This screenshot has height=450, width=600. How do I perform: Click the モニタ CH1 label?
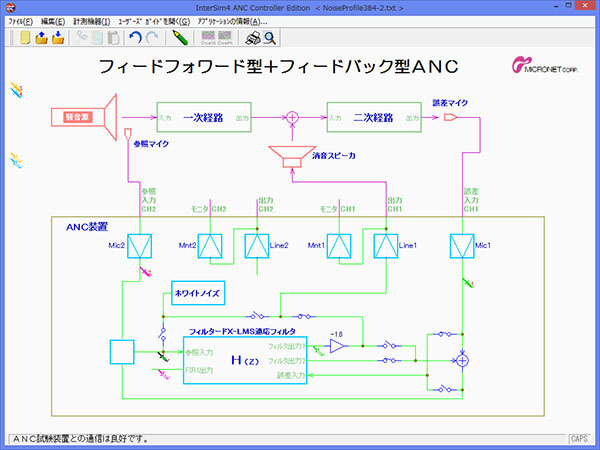pos(337,209)
